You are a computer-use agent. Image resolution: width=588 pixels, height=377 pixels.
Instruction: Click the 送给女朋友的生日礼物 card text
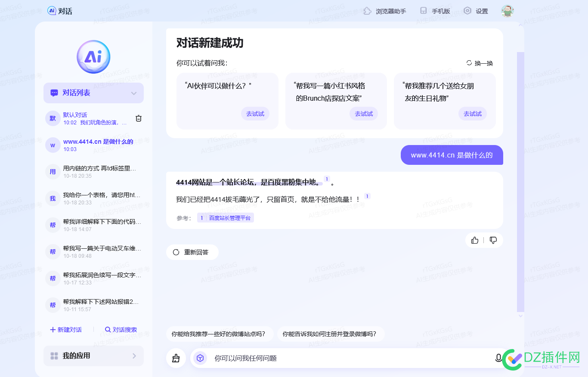438,92
